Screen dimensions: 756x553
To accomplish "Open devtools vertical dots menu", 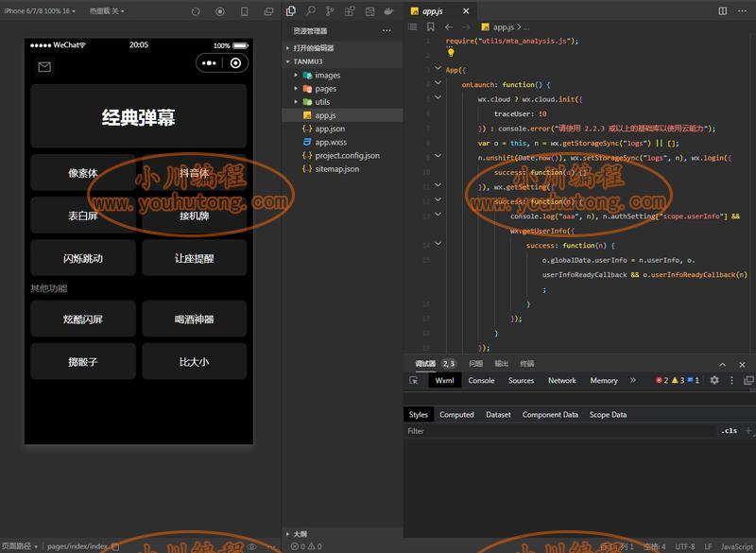I will pos(731,380).
